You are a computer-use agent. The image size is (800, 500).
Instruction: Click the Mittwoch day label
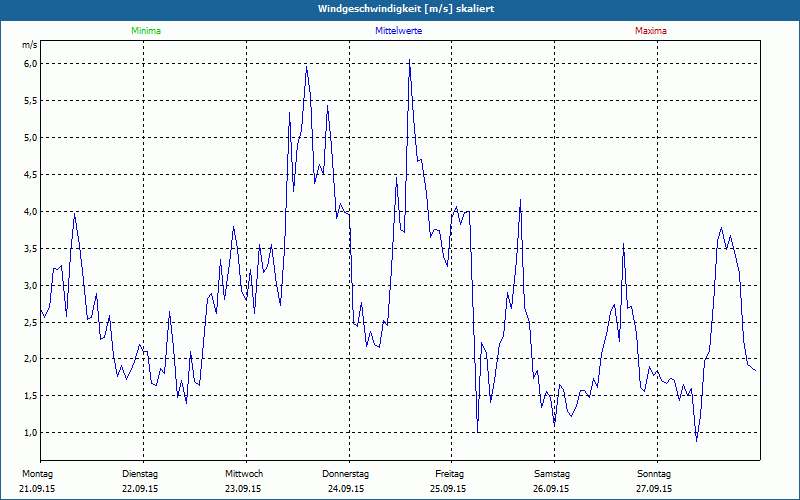[244, 474]
